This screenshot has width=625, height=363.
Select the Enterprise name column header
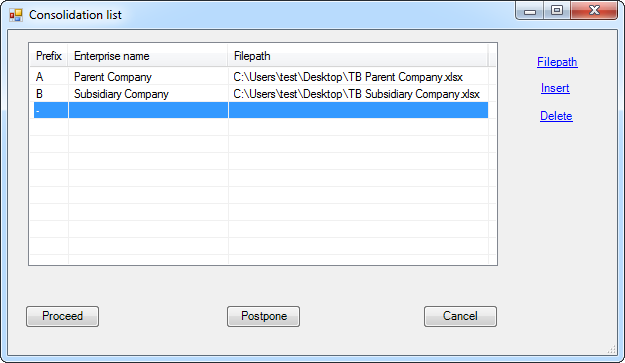tap(148, 56)
